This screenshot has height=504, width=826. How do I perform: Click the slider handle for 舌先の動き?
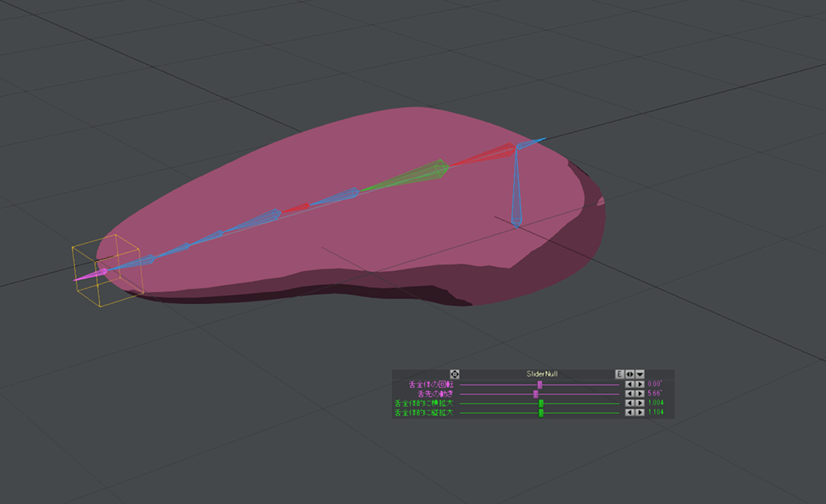(x=536, y=394)
